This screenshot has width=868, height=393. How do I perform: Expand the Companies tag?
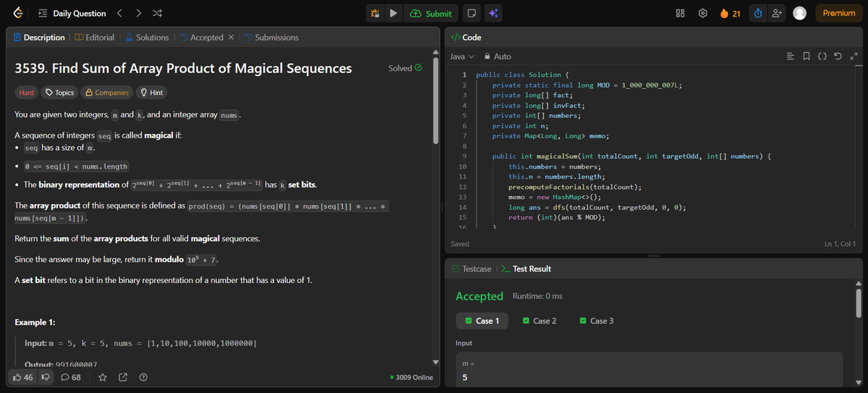pos(107,93)
